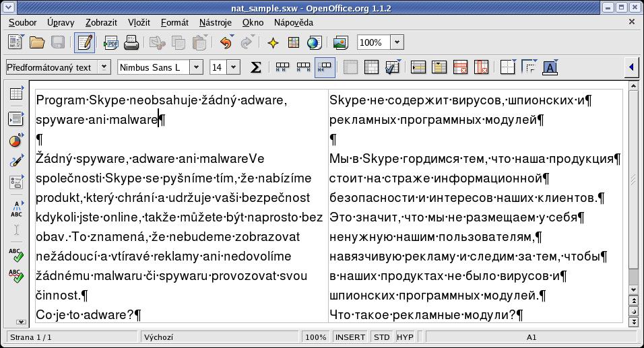Viewport: 644px width, 348px height.
Task: Select variable table mode icon
Action: tap(325, 67)
